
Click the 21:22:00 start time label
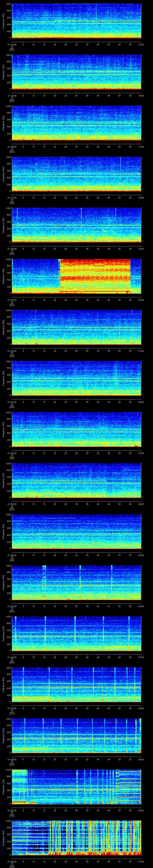pyautogui.click(x=12, y=453)
